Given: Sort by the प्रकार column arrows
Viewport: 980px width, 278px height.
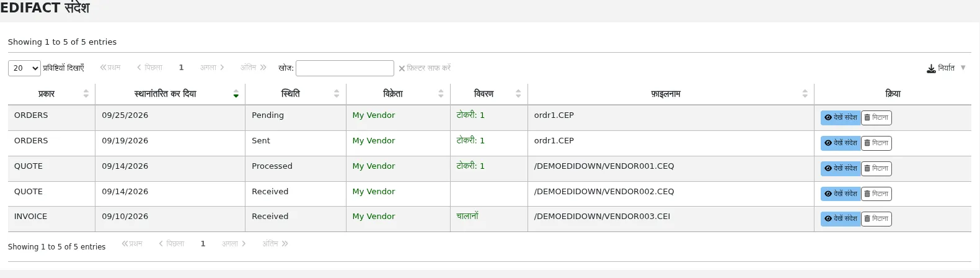Looking at the screenshot, I should [86, 94].
